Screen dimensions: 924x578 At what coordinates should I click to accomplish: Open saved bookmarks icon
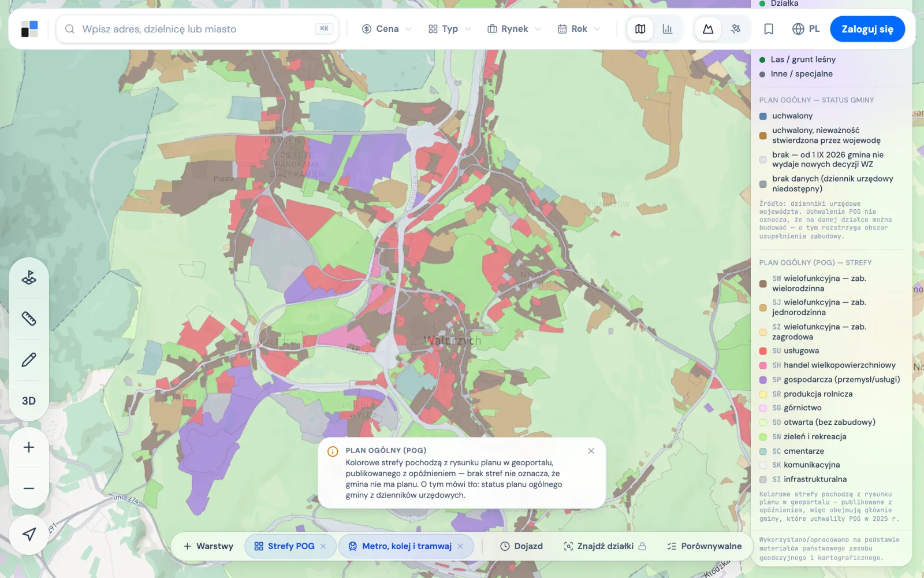click(x=769, y=29)
